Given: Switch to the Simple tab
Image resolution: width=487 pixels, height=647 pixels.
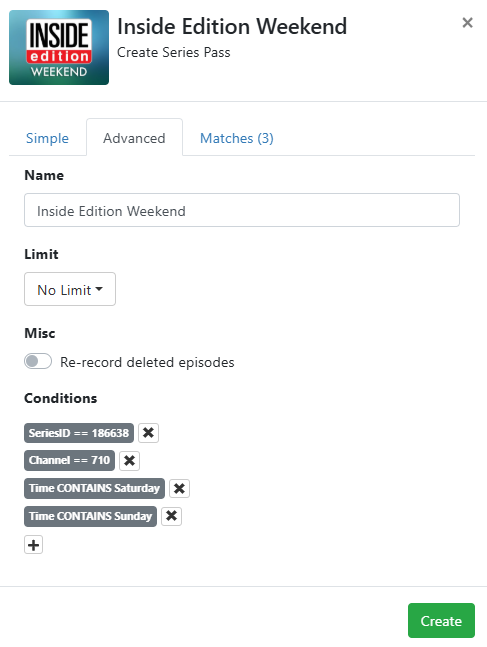Looking at the screenshot, I should pos(47,138).
